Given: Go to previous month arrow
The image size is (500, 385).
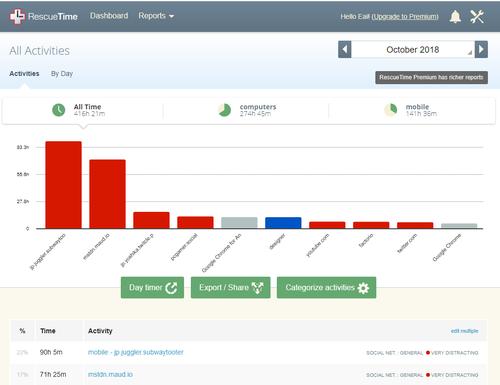Looking at the screenshot, I should coord(345,49).
